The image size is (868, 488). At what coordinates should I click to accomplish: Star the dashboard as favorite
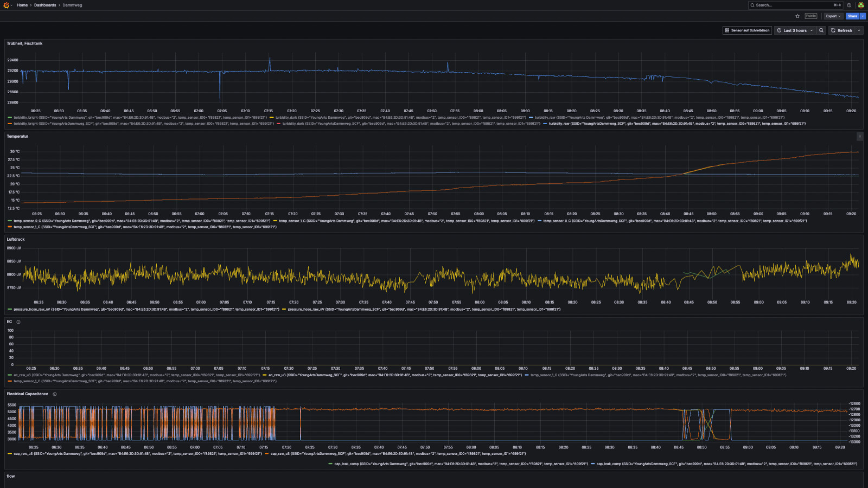coord(797,16)
